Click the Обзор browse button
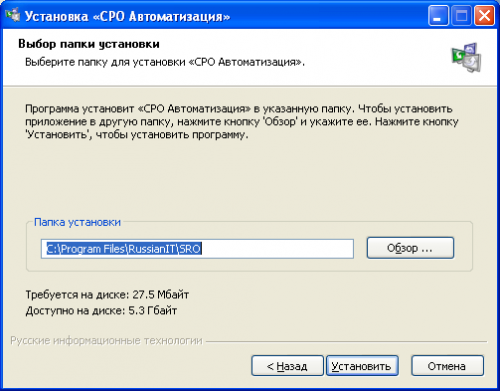Image resolution: width=500 pixels, height=391 pixels. [410, 248]
